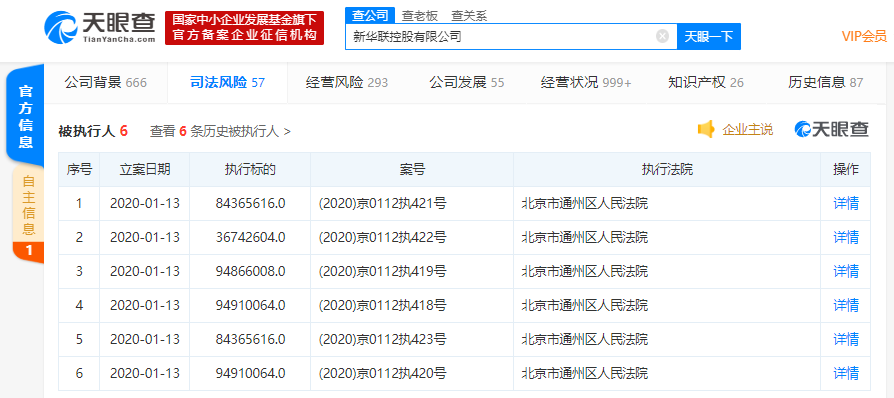Open the VIP会员 link
Screen dimensions: 894x398
[864, 36]
